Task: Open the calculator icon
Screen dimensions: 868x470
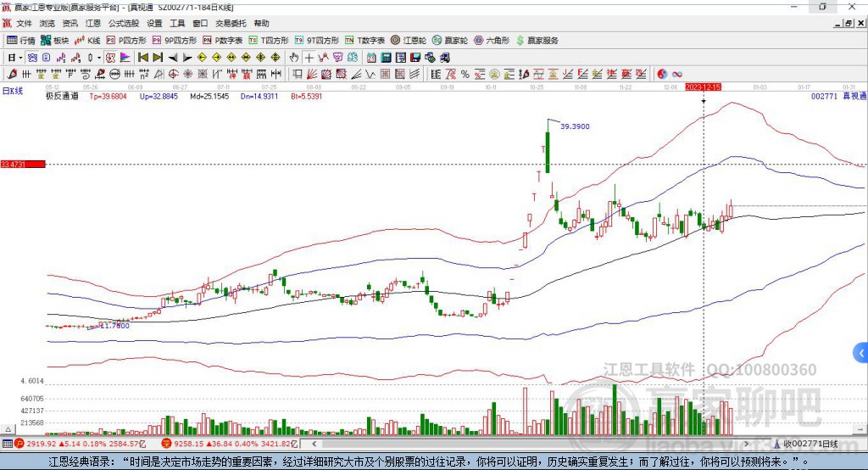Action: tap(387, 58)
